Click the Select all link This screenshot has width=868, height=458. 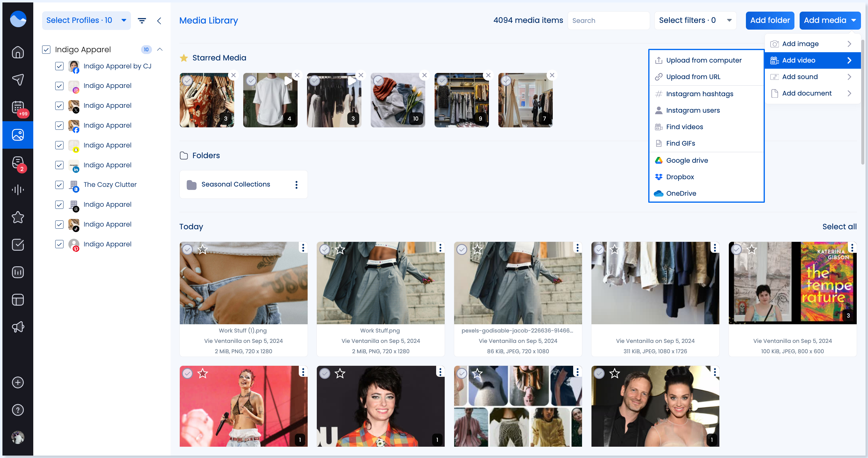point(839,227)
